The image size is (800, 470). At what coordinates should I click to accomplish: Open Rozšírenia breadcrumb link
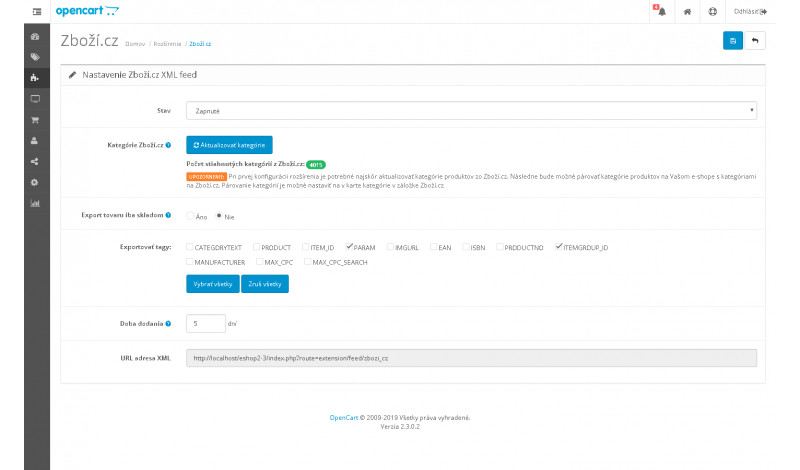point(167,44)
